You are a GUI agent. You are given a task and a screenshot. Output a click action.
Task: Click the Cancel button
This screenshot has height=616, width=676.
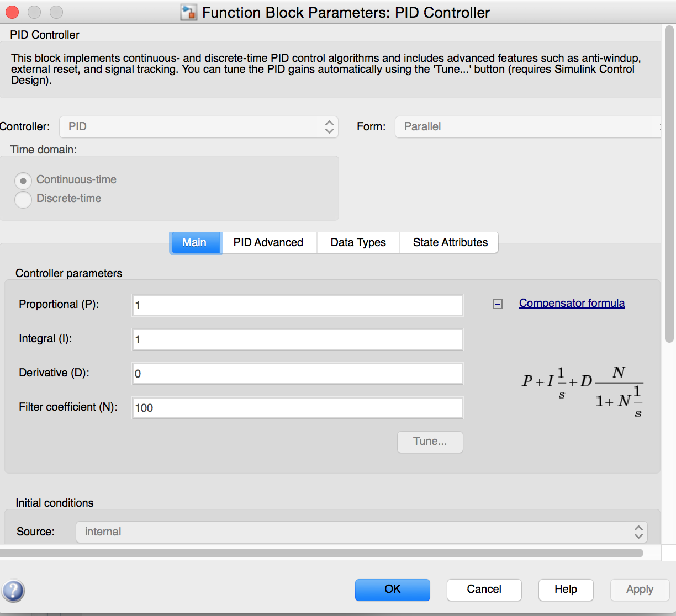pos(484,590)
